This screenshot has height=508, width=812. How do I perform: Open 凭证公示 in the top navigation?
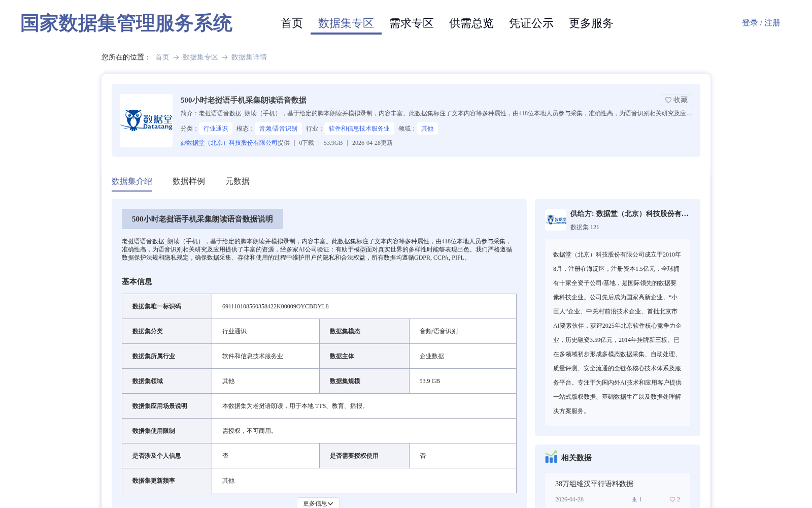pos(531,23)
